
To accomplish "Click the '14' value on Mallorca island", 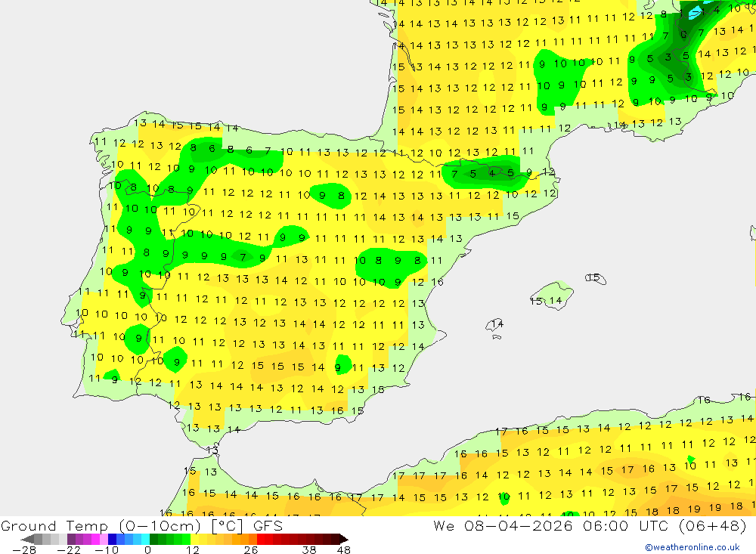I will 556,301.
